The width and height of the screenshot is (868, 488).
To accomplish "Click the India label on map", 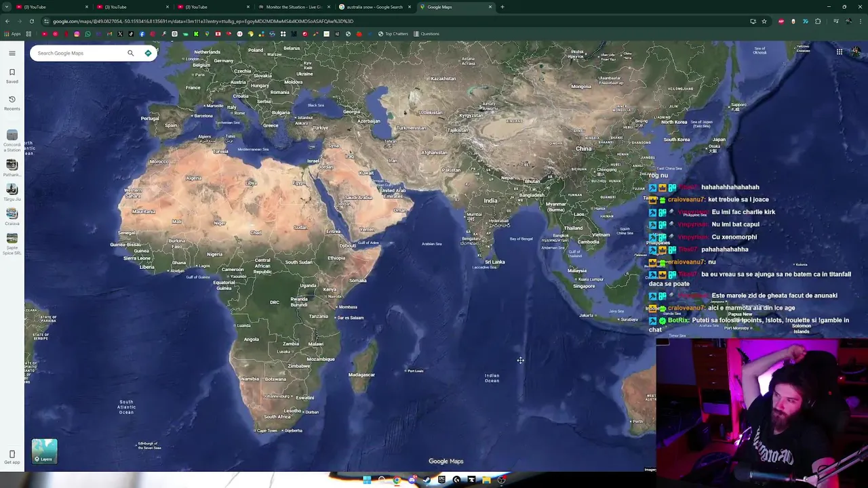I will click(490, 201).
